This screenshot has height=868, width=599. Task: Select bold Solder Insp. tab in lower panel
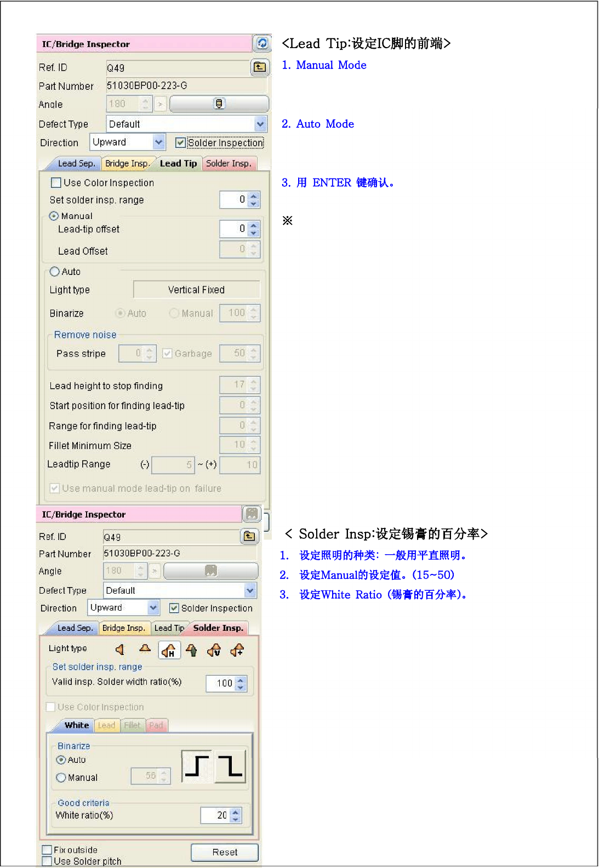[x=218, y=628]
